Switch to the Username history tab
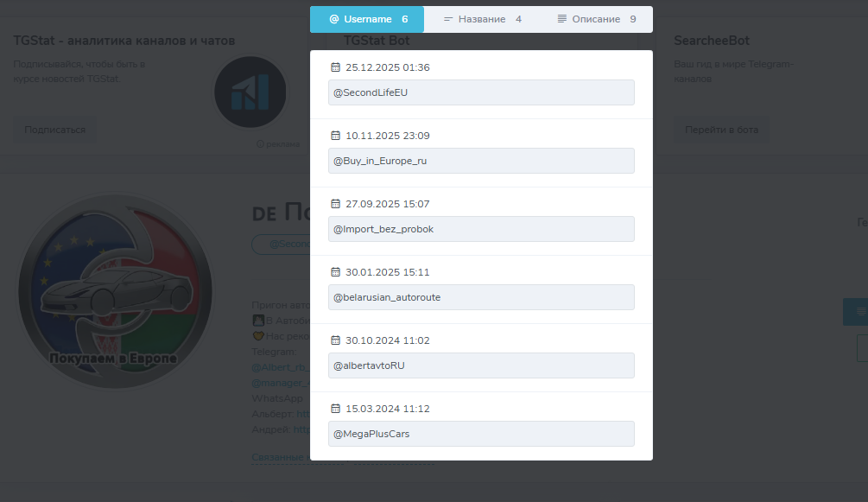 click(367, 19)
